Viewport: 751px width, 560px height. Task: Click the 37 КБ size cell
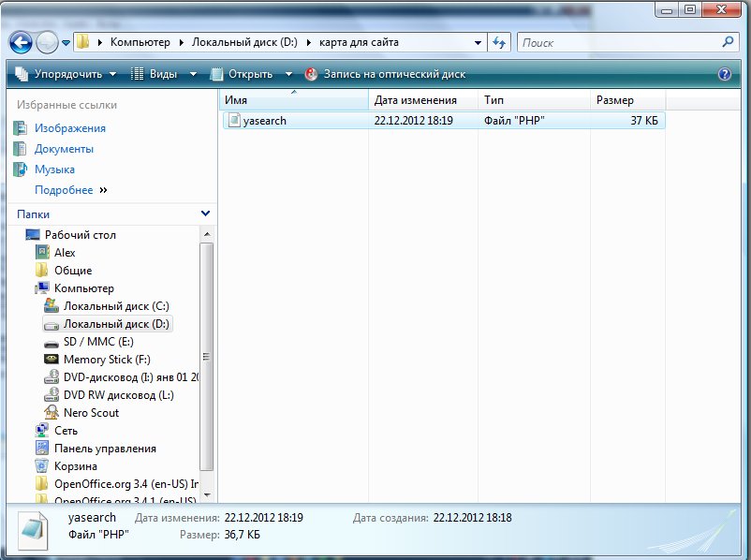(x=644, y=121)
